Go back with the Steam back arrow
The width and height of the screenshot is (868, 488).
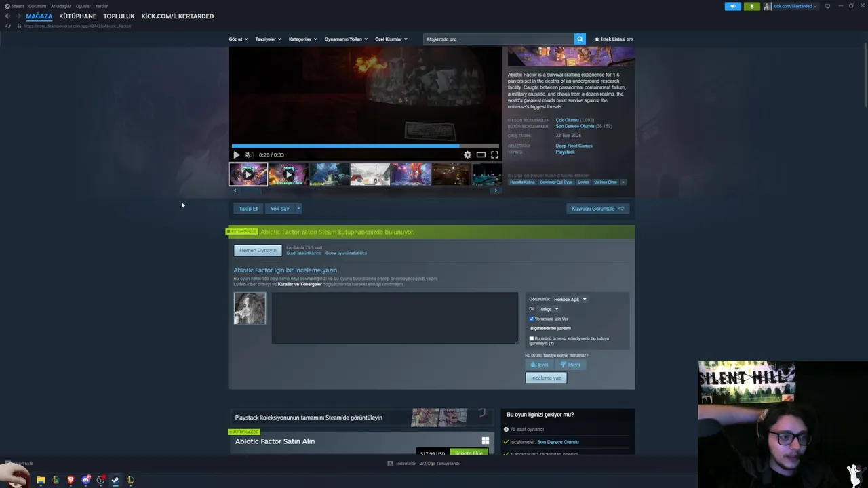pyautogui.click(x=7, y=16)
